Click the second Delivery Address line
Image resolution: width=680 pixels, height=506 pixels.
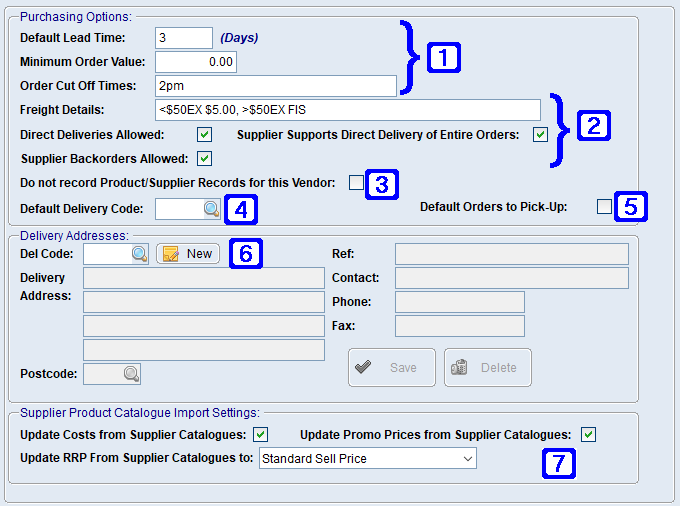(204, 302)
